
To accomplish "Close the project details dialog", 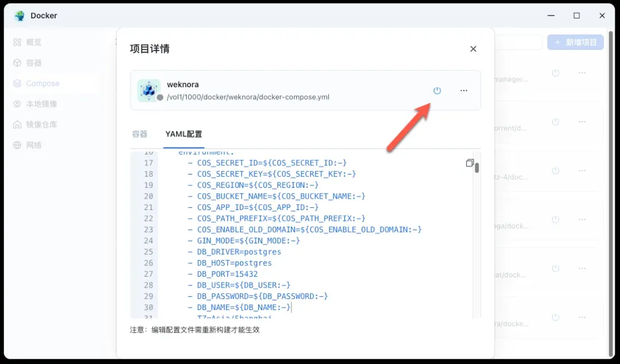I will pos(473,49).
